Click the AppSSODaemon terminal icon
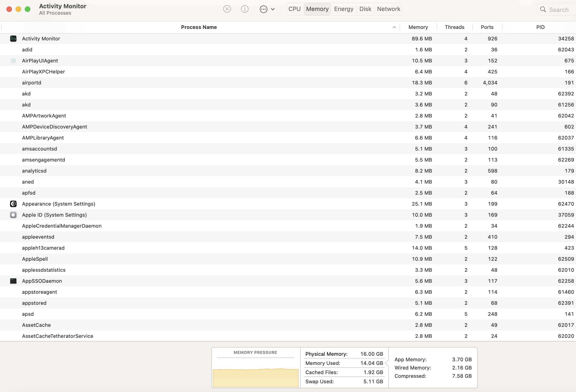 point(13,281)
